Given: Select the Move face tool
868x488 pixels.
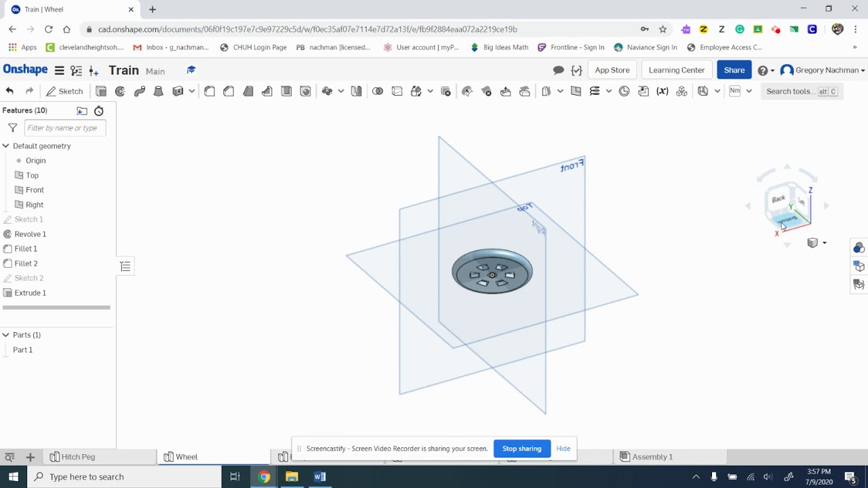Looking at the screenshot, I should (505, 91).
